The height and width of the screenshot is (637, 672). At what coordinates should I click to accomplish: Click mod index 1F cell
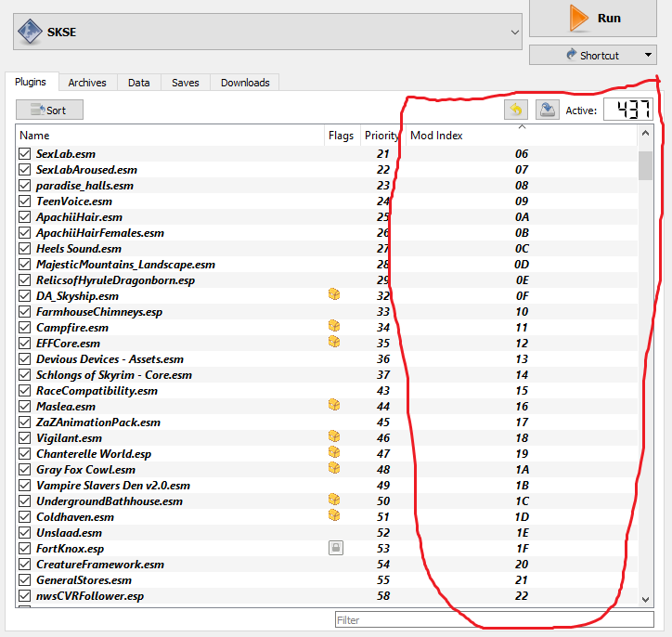(522, 548)
